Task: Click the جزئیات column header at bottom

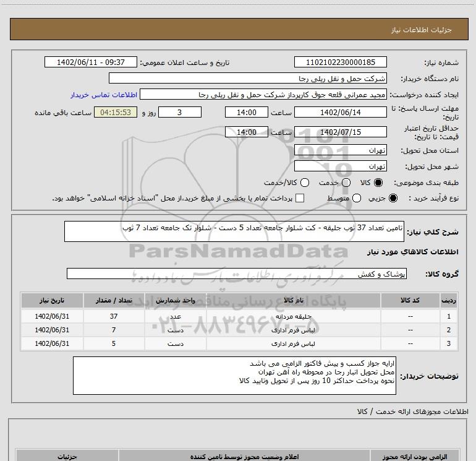Action: coord(67,457)
